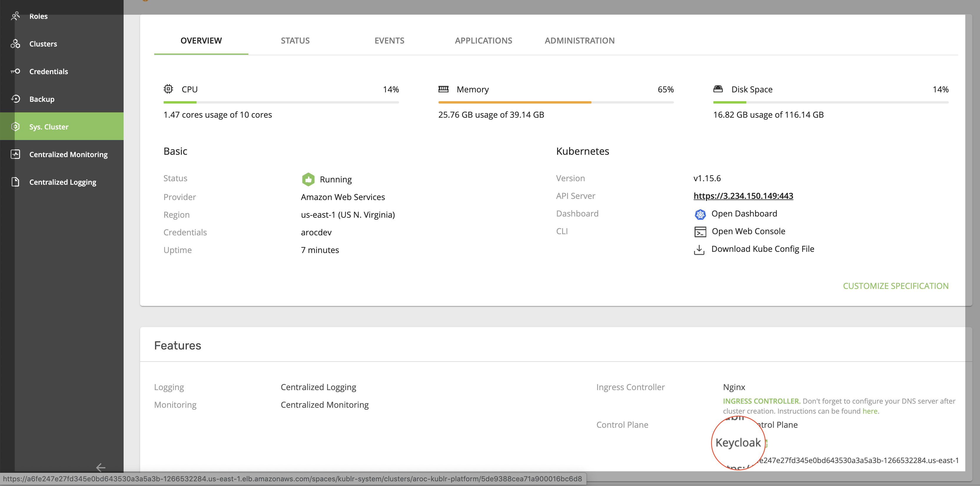Click the Credentials key icon
Image resolution: width=980 pixels, height=486 pixels.
coord(15,71)
